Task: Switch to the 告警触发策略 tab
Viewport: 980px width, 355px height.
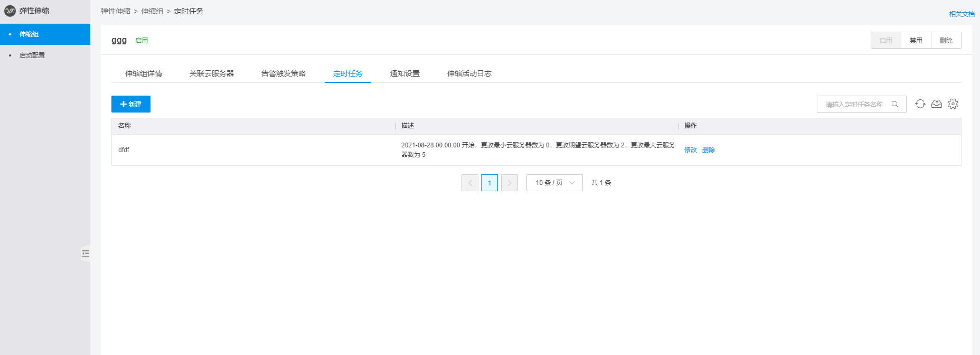Action: pyautogui.click(x=284, y=73)
